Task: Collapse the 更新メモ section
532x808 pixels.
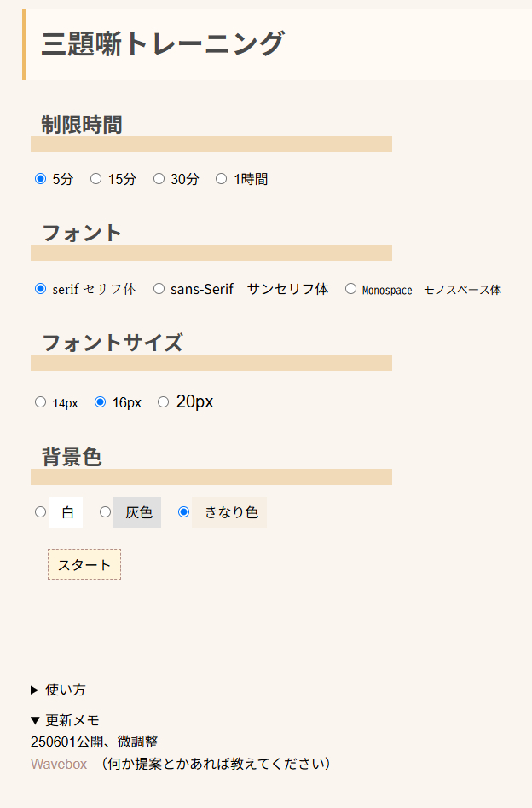Action: click(65, 720)
